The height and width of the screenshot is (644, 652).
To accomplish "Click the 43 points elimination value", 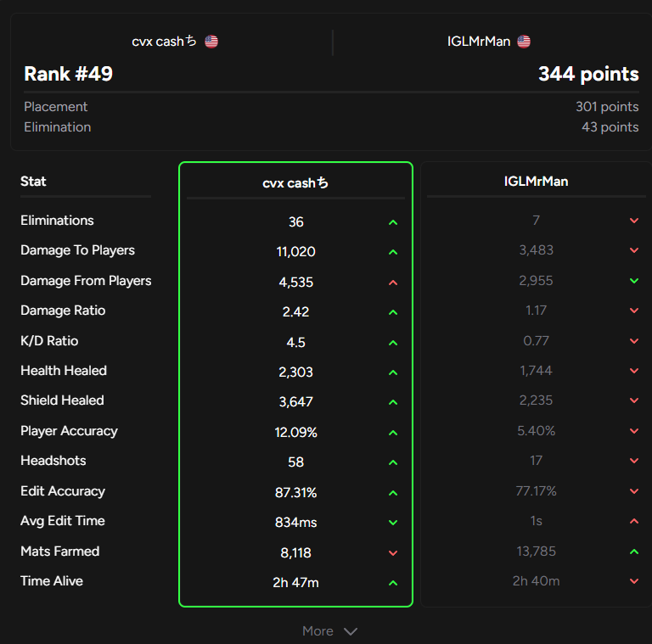I will (x=610, y=127).
